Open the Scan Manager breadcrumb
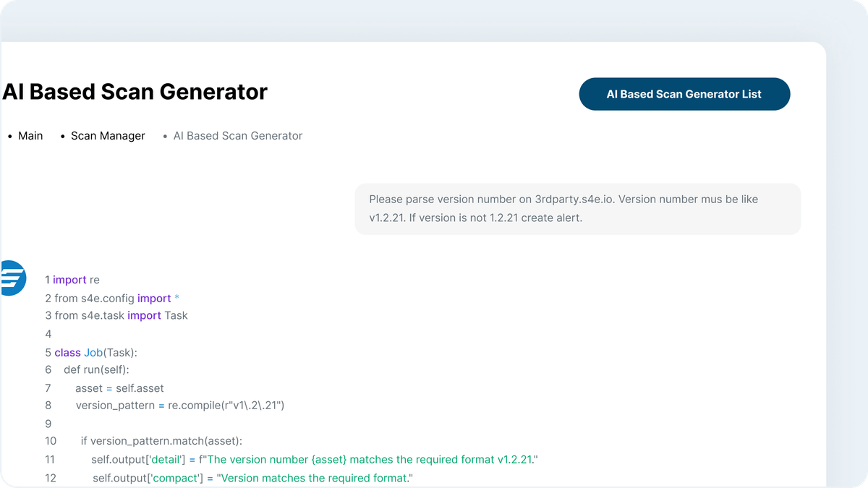 [108, 136]
